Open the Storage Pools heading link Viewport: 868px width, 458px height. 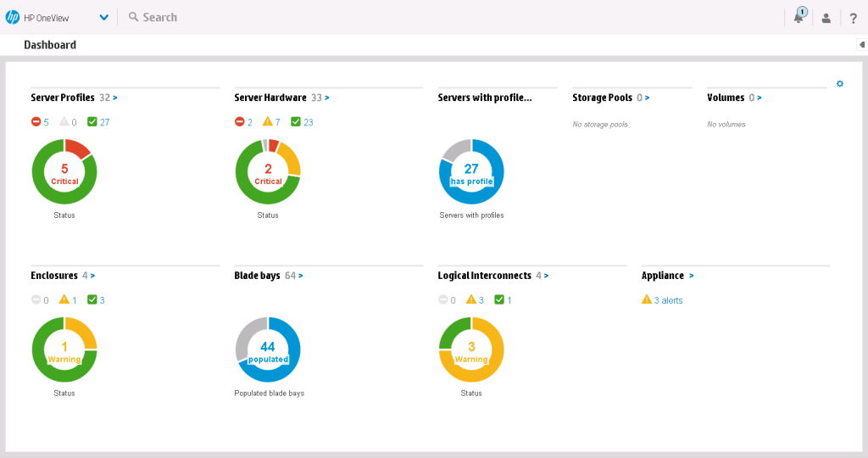[x=603, y=98]
